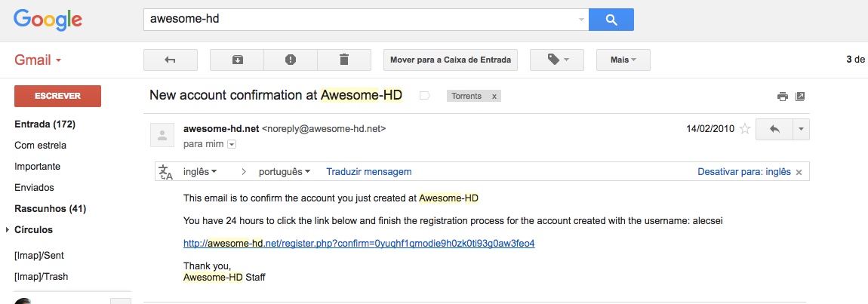This screenshot has width=868, height=304.
Task: Click the sender avatar placeholder
Action: [x=162, y=136]
